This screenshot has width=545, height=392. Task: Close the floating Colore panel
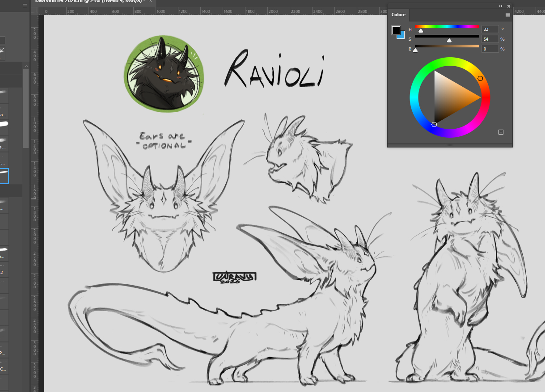click(x=508, y=6)
